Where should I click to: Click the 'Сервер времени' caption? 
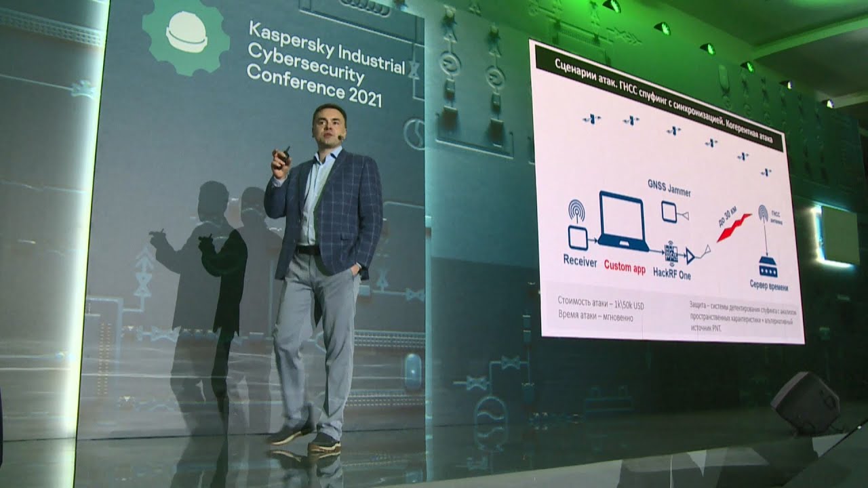click(768, 287)
